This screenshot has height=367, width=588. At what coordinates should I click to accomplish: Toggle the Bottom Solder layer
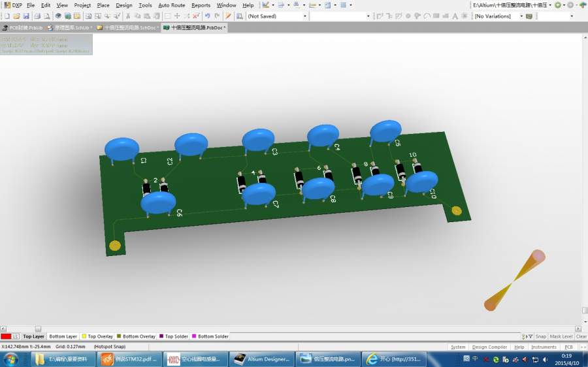tap(210, 336)
